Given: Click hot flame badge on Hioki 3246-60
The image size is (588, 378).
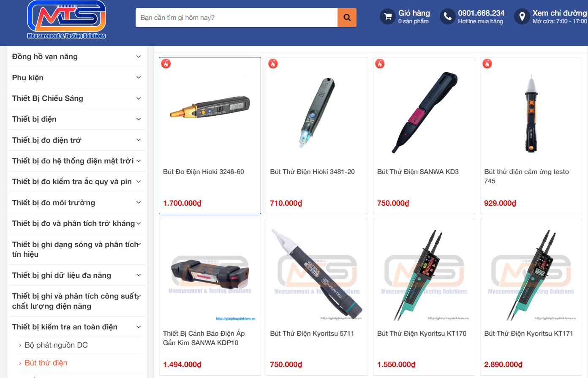Looking at the screenshot, I should click(x=166, y=64).
